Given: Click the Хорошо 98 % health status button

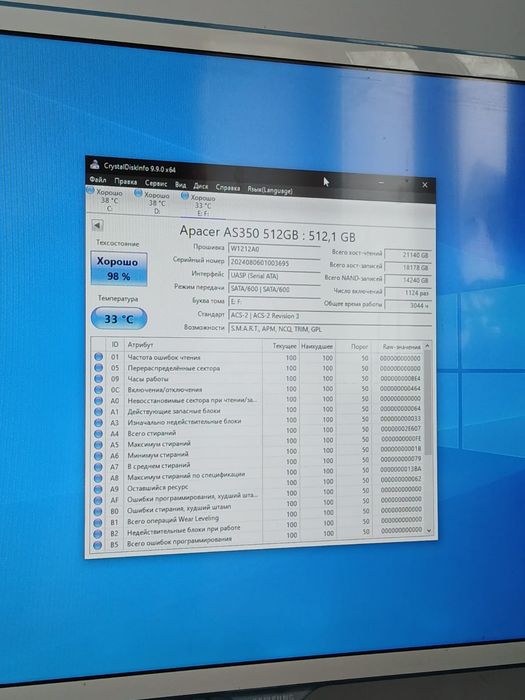Looking at the screenshot, I should tap(119, 269).
